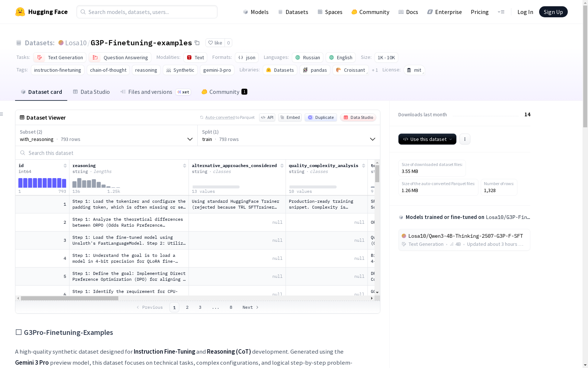Sort the alternative_approaches_considered column

[x=282, y=166]
